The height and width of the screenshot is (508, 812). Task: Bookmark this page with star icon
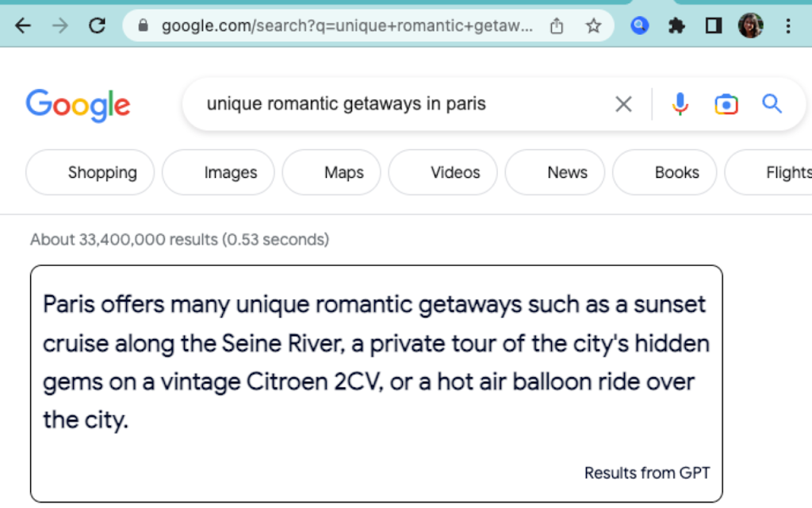pyautogui.click(x=593, y=26)
